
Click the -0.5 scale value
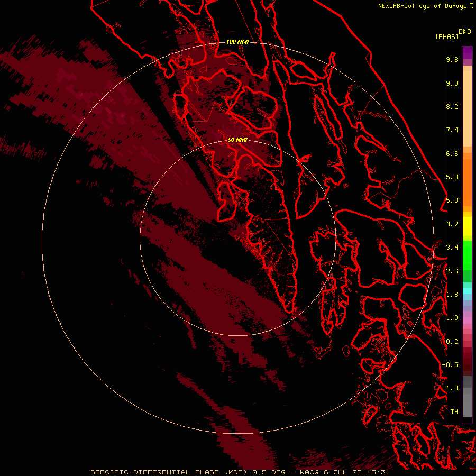[450, 365]
